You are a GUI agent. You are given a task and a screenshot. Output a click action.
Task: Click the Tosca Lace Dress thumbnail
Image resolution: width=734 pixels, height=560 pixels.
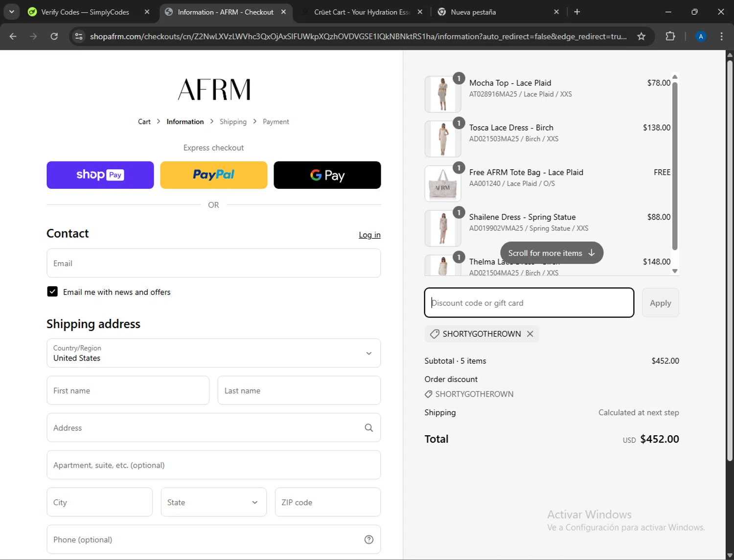(443, 139)
